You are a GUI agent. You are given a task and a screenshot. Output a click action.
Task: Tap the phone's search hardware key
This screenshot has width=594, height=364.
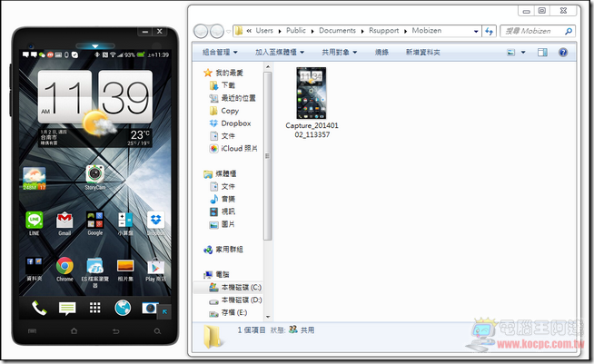pyautogui.click(x=157, y=331)
